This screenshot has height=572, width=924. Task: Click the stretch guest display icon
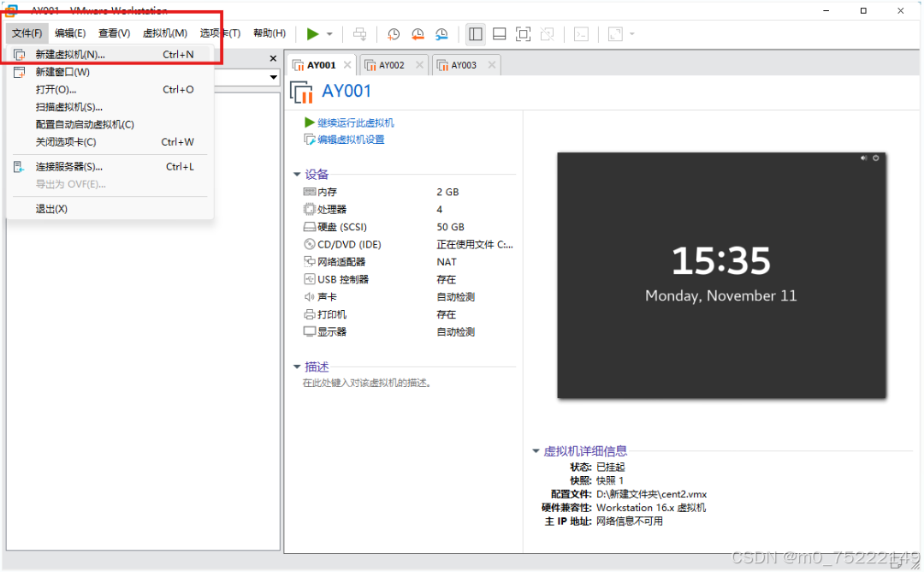click(615, 34)
